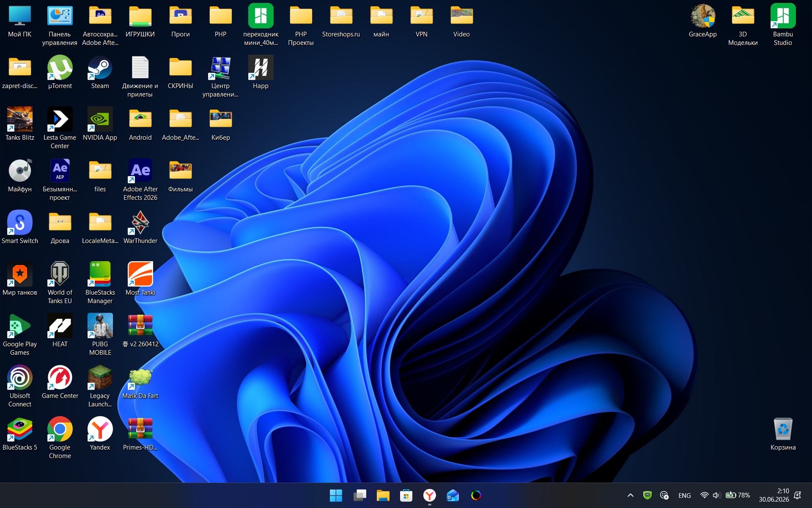Select the files folder

[100, 176]
